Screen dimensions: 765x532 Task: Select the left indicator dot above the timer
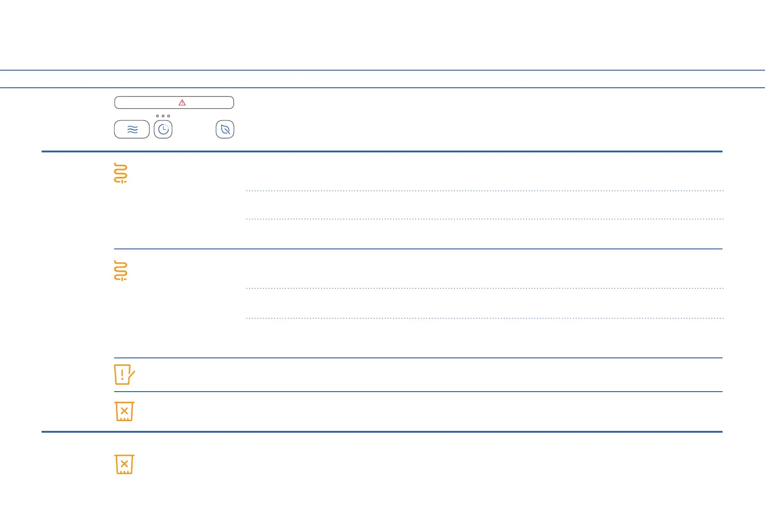pyautogui.click(x=158, y=116)
